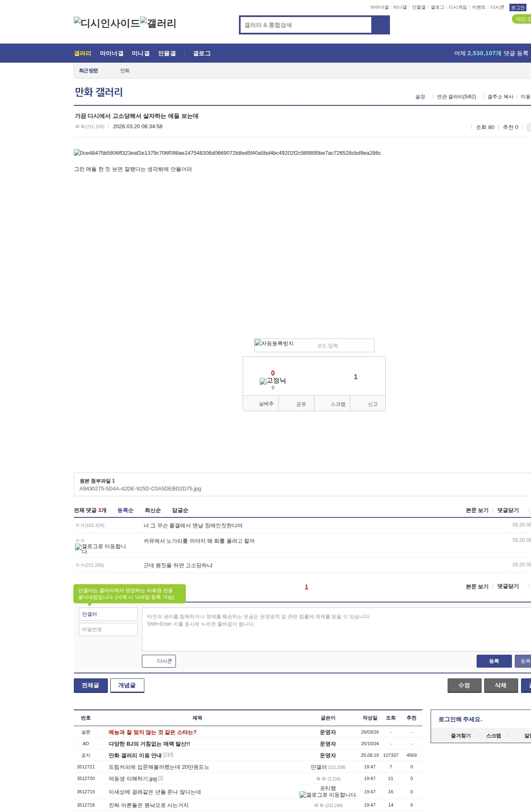531x812 pixels.
Task: Click 본문 보기 below the comment list
Action: [477, 586]
